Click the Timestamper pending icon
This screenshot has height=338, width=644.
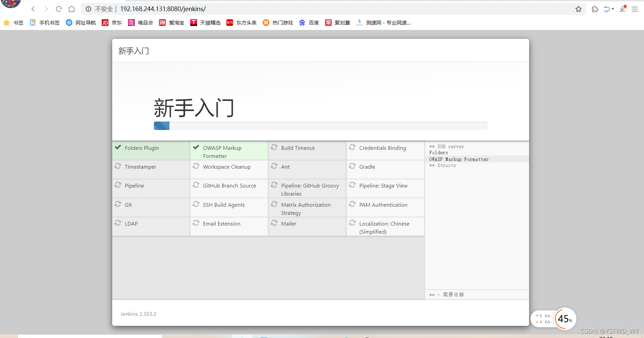pyautogui.click(x=118, y=166)
